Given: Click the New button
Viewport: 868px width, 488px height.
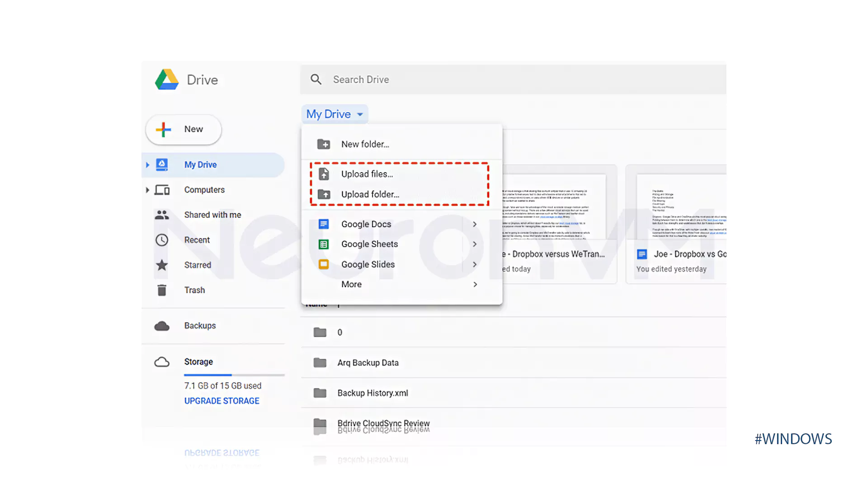Looking at the screenshot, I should coord(183,129).
